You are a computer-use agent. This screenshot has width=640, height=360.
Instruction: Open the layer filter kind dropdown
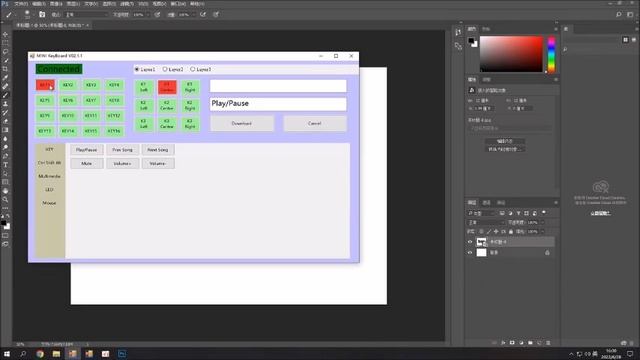point(482,213)
